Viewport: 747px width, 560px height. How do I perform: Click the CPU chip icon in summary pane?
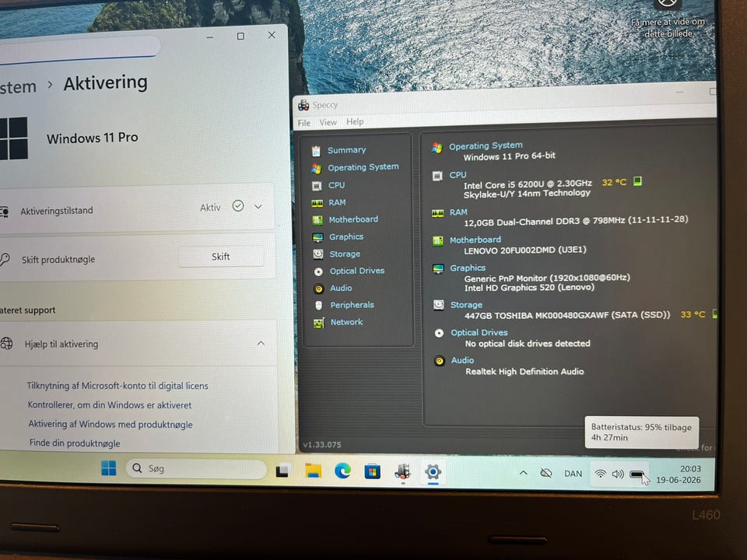pos(437,177)
